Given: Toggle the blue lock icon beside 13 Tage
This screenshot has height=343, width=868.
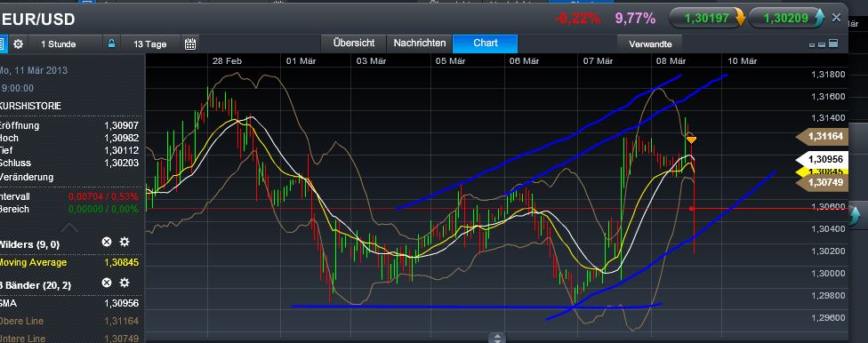Looking at the screenshot, I should click(111, 44).
